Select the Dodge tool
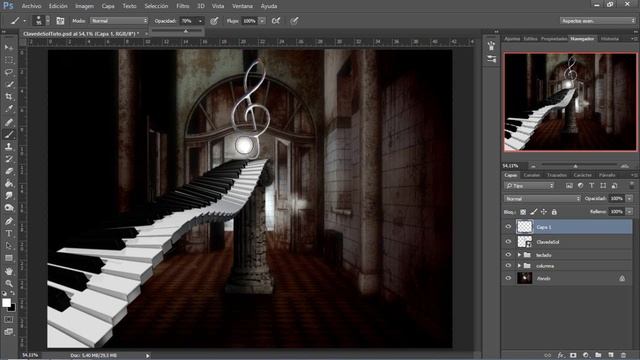640x360 pixels. click(9, 208)
